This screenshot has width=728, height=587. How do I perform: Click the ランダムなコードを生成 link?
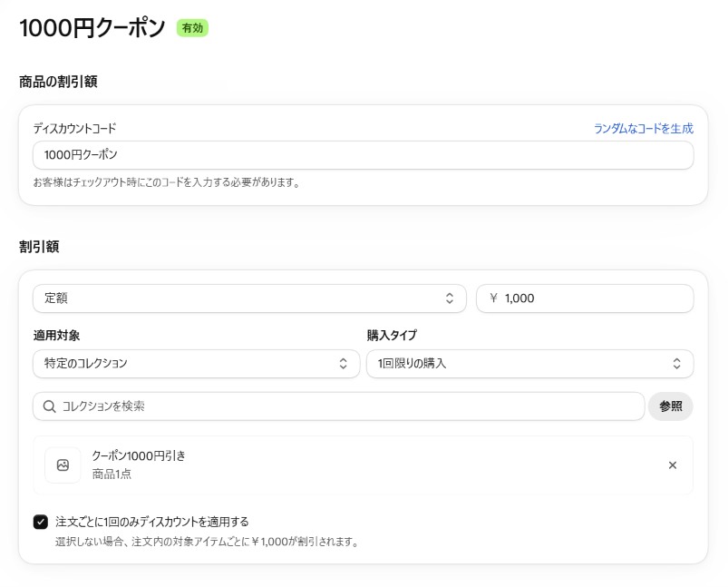[x=644, y=128]
